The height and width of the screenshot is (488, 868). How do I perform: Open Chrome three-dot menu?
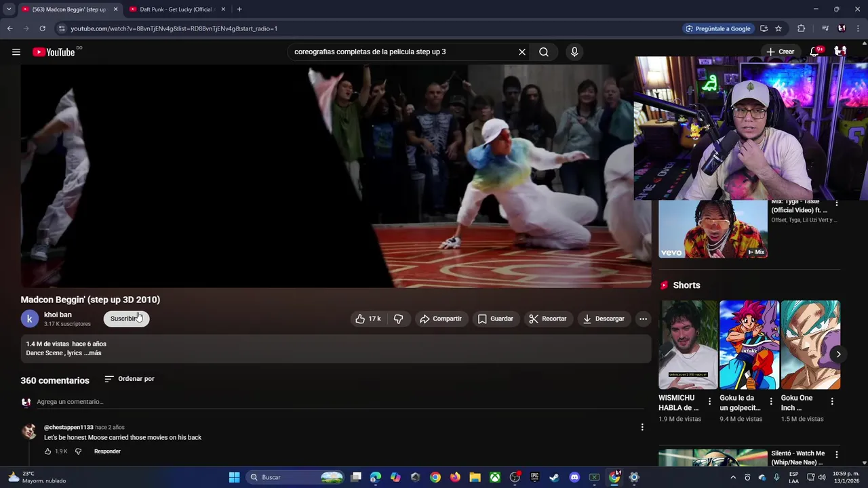point(857,28)
